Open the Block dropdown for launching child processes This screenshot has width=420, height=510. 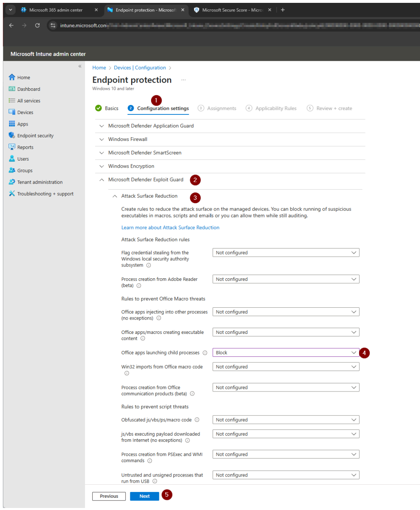click(x=286, y=353)
